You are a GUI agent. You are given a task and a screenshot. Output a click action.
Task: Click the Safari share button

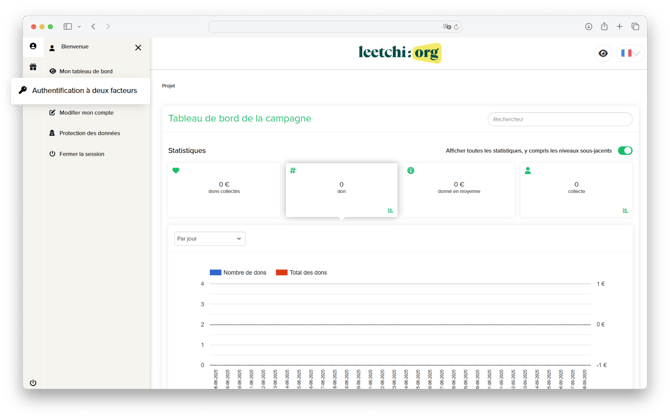coord(604,26)
